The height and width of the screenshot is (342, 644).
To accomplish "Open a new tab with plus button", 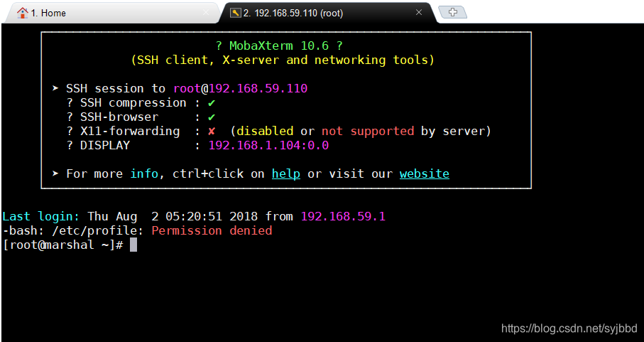I will click(452, 12).
